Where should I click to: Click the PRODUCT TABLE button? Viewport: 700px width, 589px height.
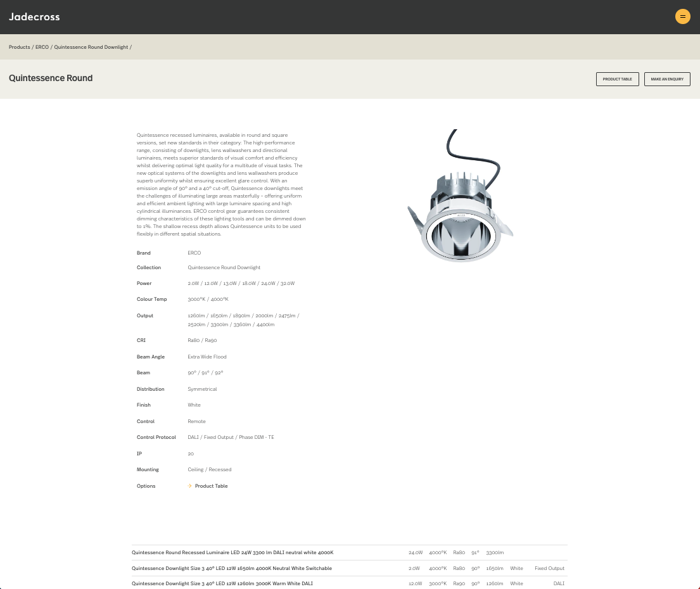click(618, 79)
